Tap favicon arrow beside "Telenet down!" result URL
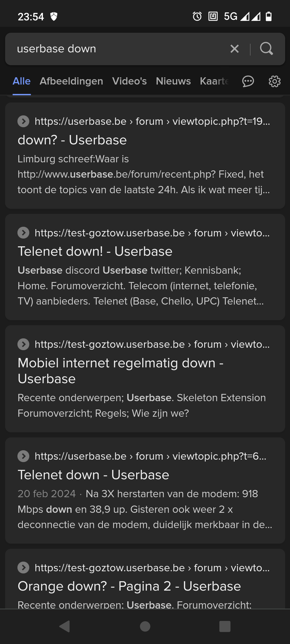Viewport: 290px width, 644px height. pyautogui.click(x=23, y=233)
